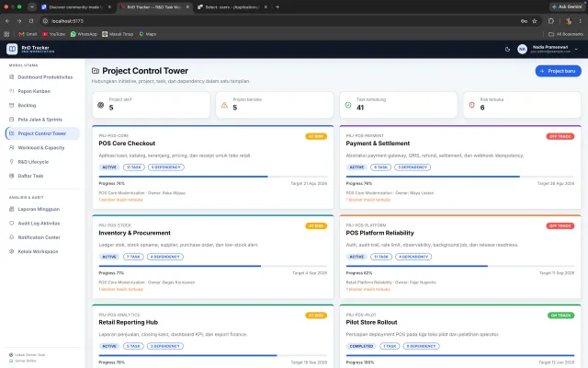Click the Project berisiko warning icon

(x=224, y=105)
